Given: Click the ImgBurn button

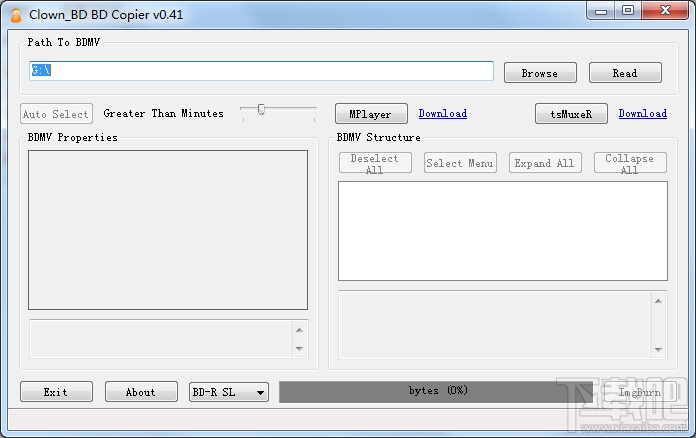Looking at the screenshot, I should (640, 392).
